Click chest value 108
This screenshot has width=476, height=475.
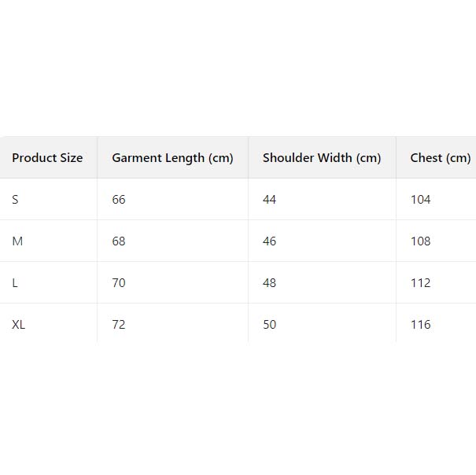(x=421, y=241)
